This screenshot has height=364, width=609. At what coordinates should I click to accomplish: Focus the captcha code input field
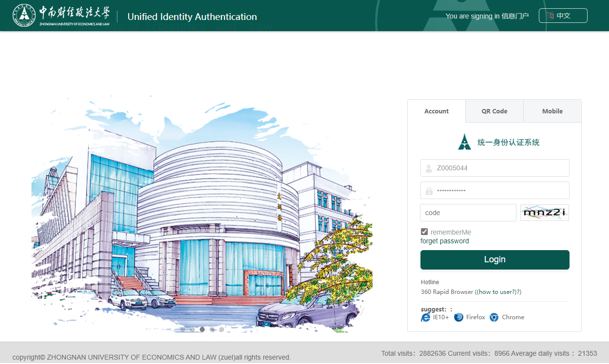[468, 213]
